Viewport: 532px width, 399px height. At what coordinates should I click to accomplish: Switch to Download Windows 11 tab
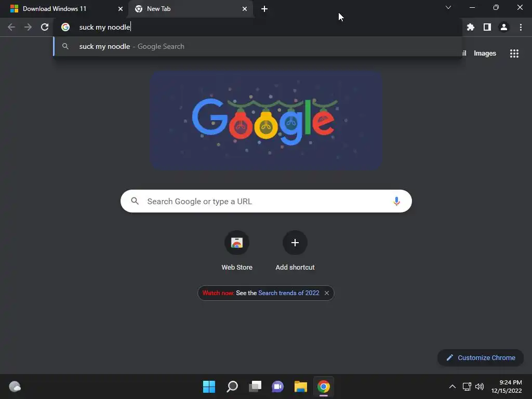click(64, 9)
